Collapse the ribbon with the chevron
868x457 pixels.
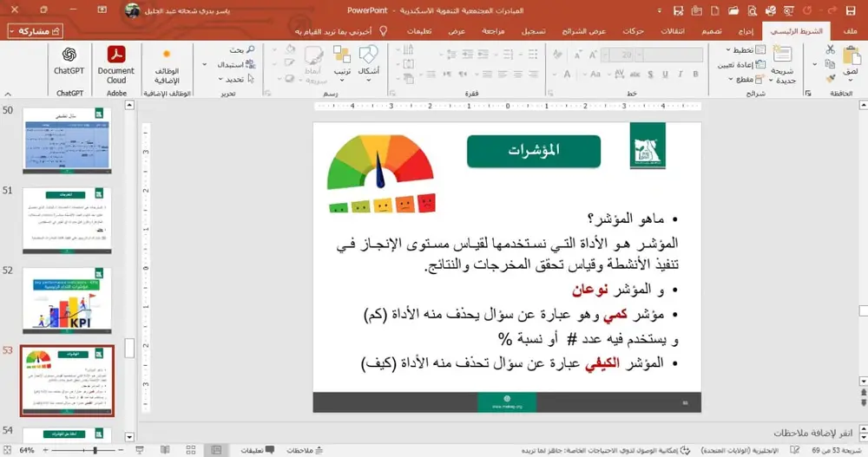coord(7,94)
